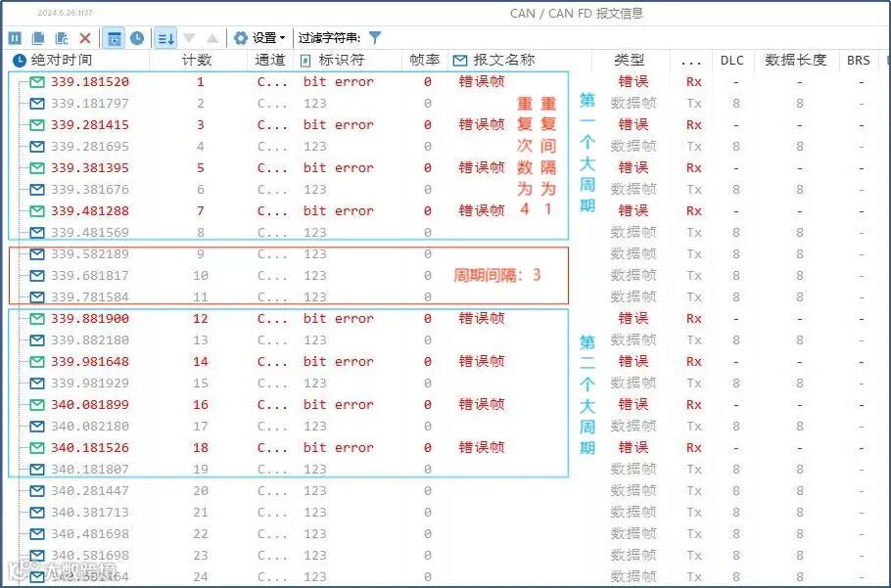Click the 帧率 column header
Image resolution: width=891 pixels, height=588 pixels.
(425, 60)
